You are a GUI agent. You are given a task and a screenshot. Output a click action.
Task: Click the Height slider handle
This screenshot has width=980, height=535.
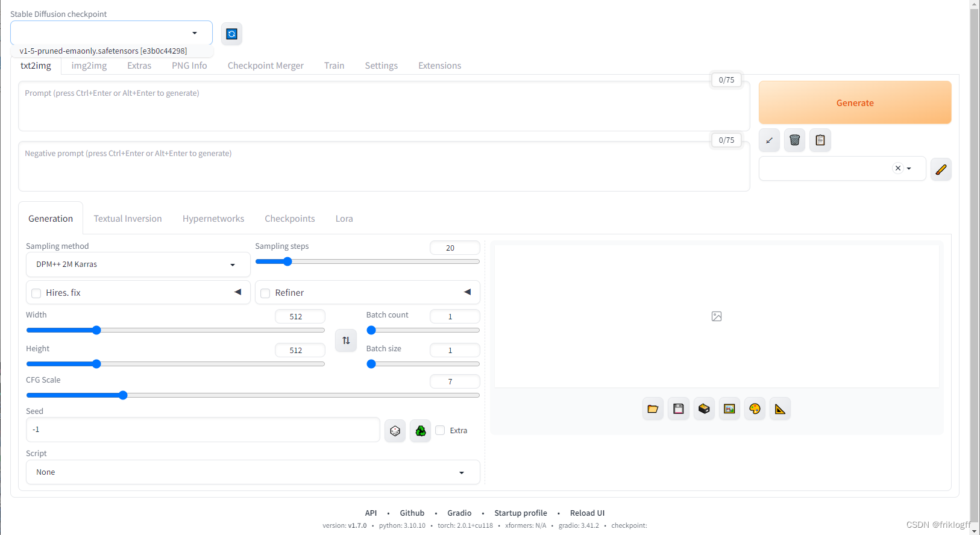[96, 364]
